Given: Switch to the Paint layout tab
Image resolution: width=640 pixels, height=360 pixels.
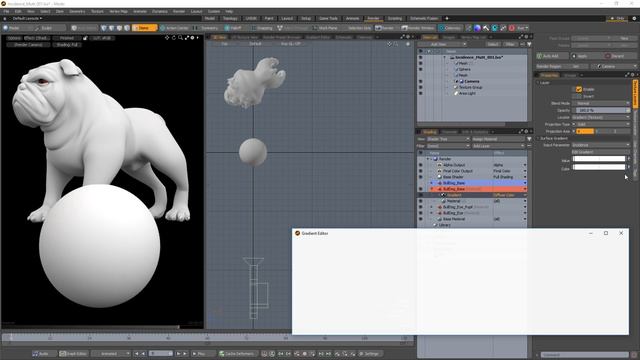Looking at the screenshot, I should [269, 18].
